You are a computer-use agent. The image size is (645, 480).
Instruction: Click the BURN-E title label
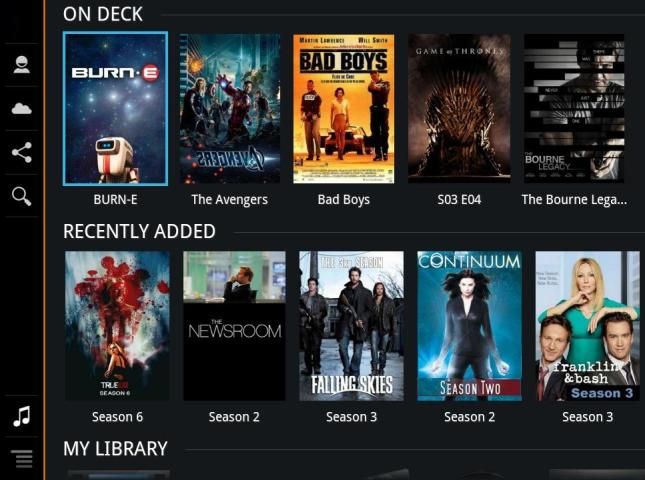point(115,199)
